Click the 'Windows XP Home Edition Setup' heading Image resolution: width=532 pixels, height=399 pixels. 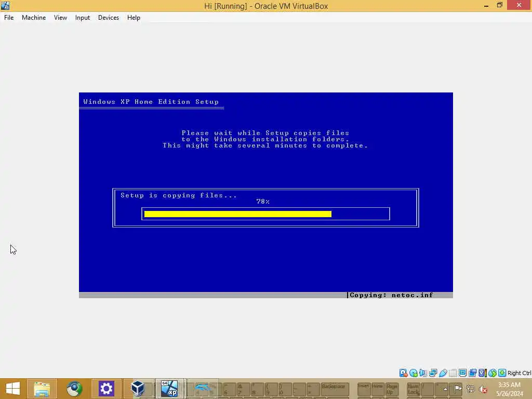point(151,102)
